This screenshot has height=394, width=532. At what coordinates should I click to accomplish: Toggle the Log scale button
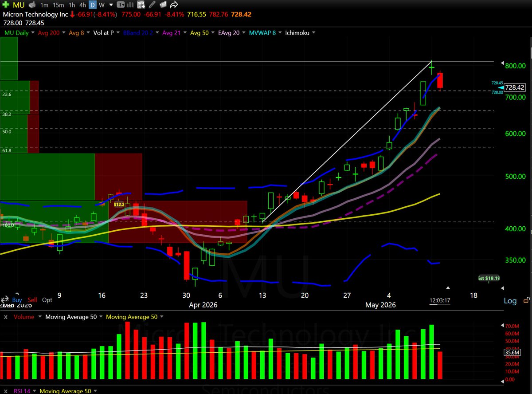pyautogui.click(x=510, y=301)
